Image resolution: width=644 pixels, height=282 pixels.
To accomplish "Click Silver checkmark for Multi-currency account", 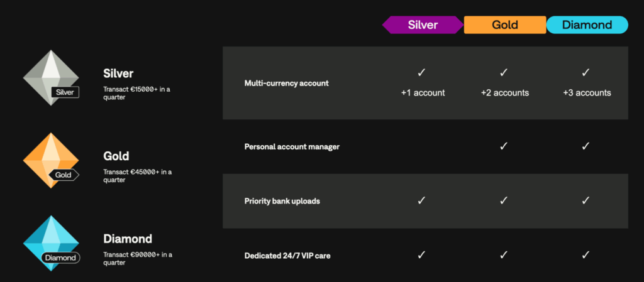I will pos(422,72).
